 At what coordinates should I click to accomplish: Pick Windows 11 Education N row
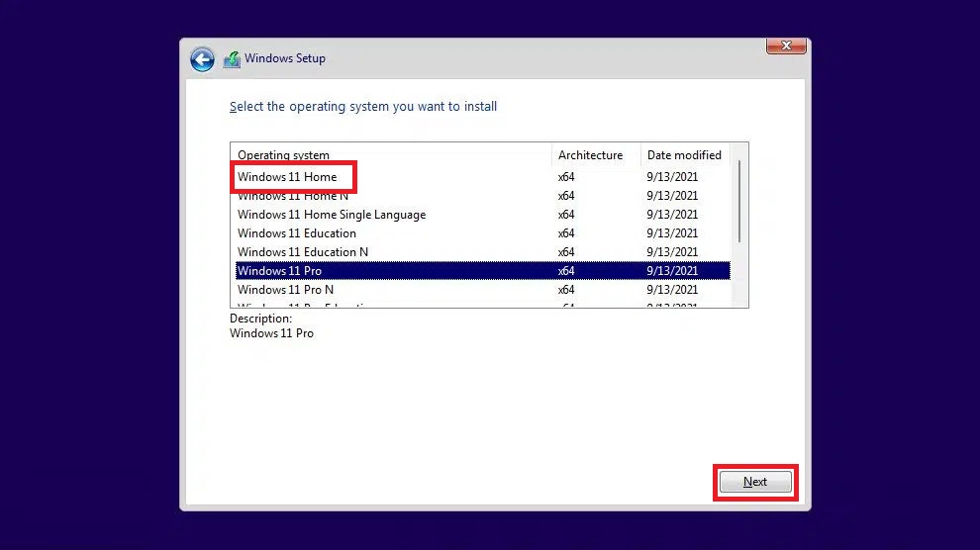[x=482, y=251]
